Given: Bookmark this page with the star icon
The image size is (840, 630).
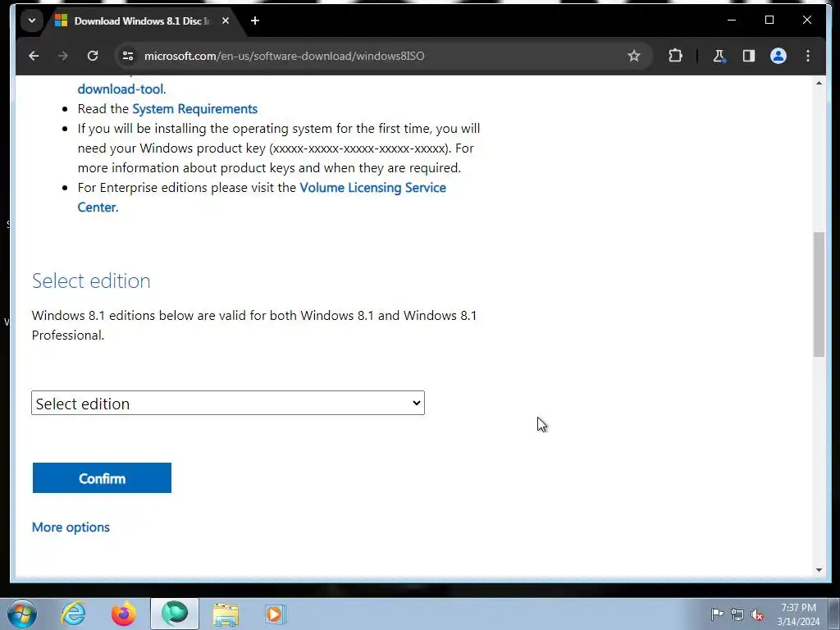Looking at the screenshot, I should (634, 56).
